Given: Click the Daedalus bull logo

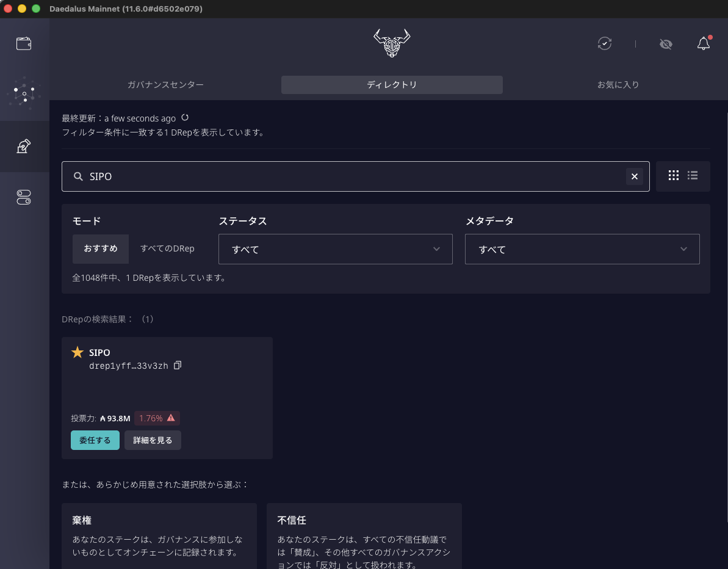Looking at the screenshot, I should coord(392,43).
